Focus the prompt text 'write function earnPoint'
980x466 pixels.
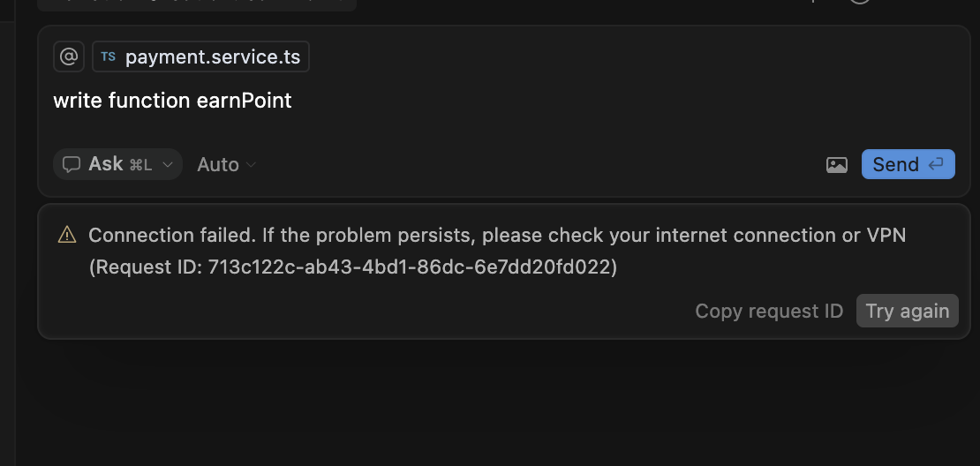coord(172,101)
